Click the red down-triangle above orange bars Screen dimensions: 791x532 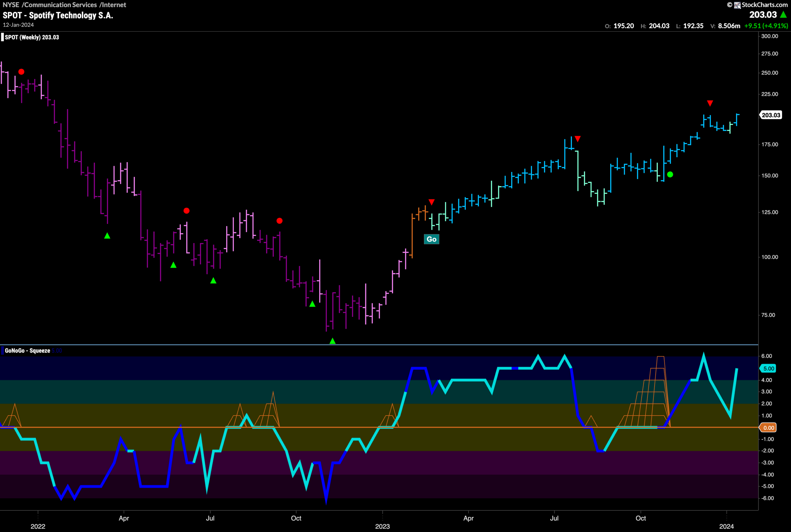[431, 202]
